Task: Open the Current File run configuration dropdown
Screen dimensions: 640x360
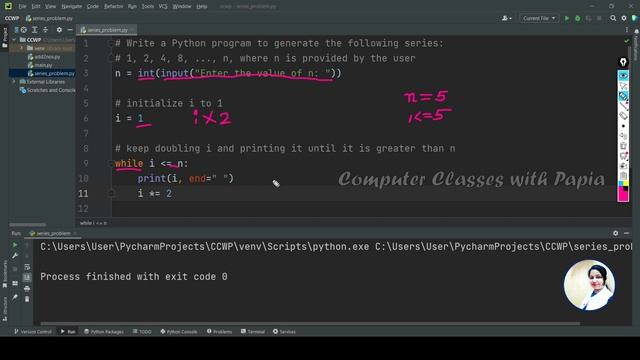Action: (539, 18)
